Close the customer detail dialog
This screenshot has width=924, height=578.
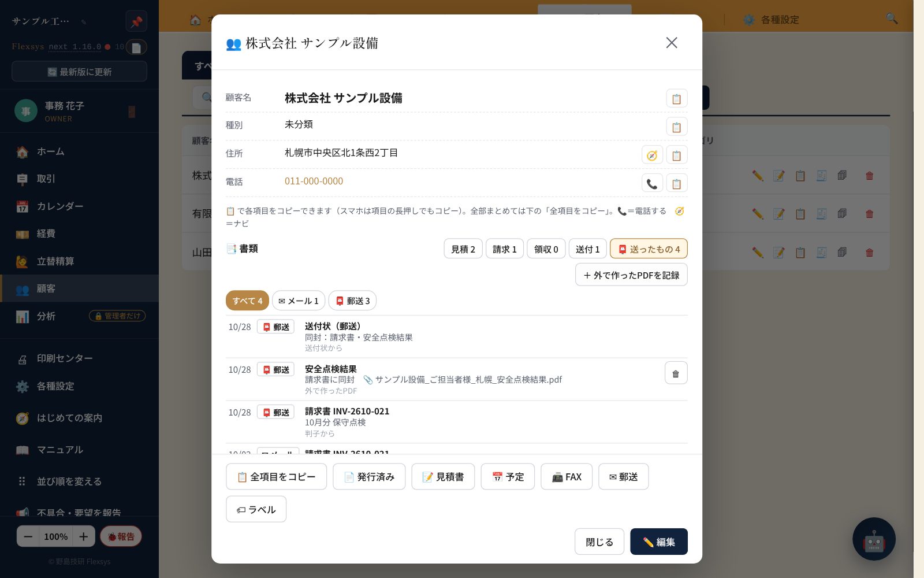coord(671,43)
